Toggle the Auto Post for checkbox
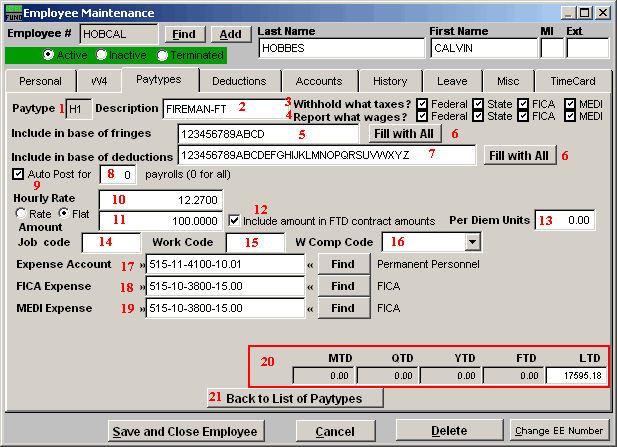The height and width of the screenshot is (447, 617). pos(19,174)
